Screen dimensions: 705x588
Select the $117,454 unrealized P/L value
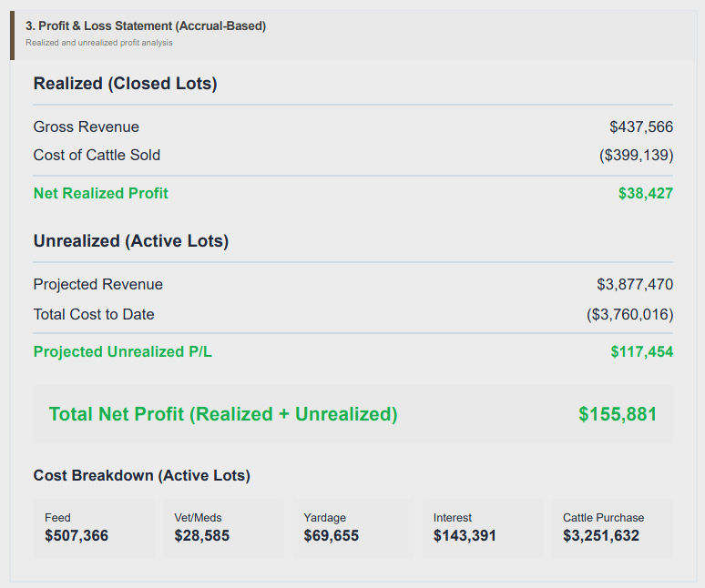pos(641,351)
